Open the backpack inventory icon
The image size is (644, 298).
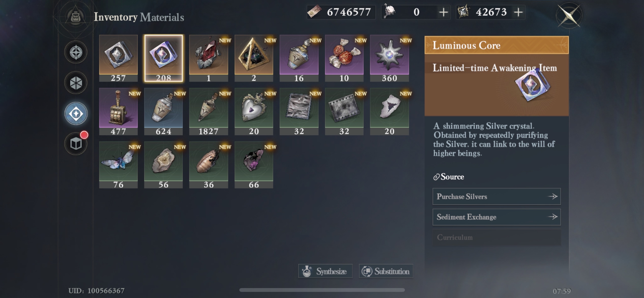point(76,17)
